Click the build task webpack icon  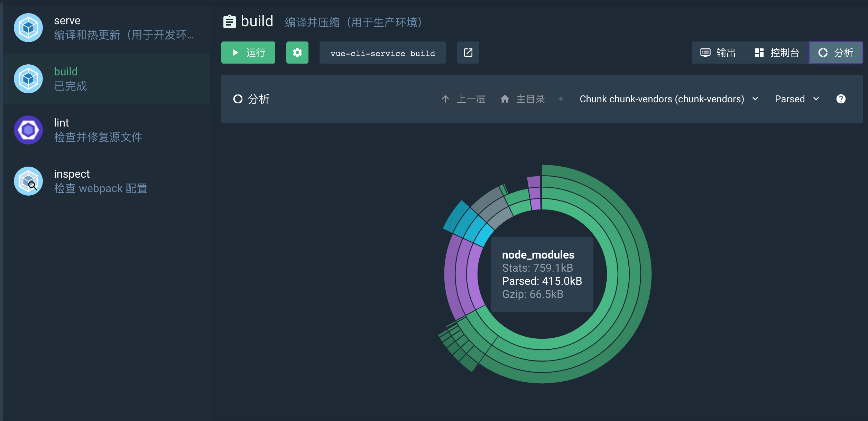[28, 79]
